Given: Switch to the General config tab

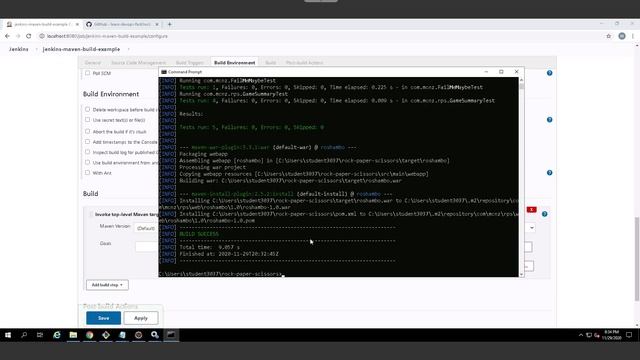Looking at the screenshot, I should point(93,62).
